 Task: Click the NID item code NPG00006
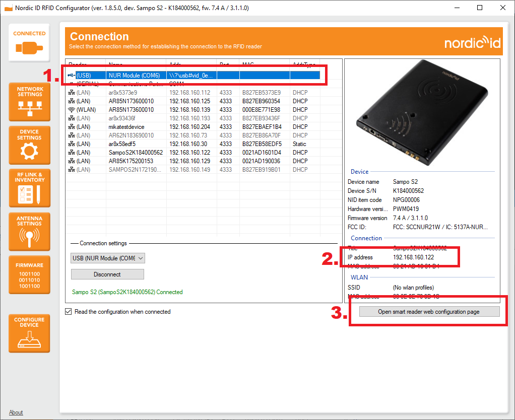(406, 200)
